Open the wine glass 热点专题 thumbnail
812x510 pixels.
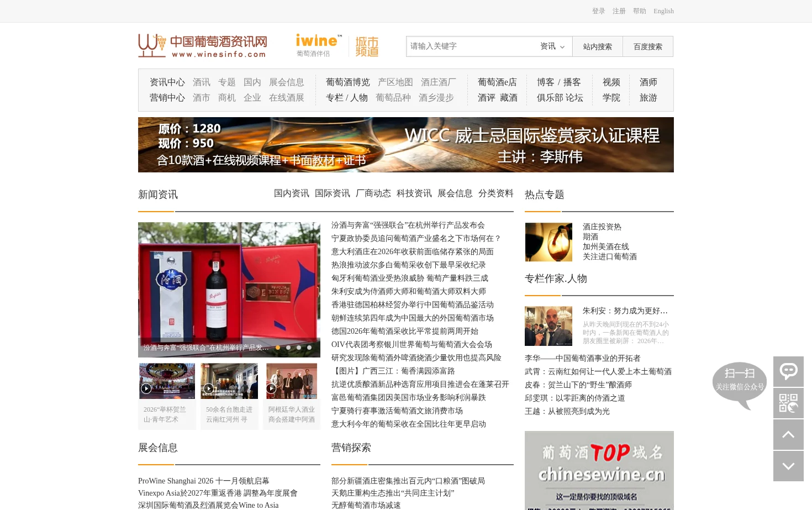(549, 242)
